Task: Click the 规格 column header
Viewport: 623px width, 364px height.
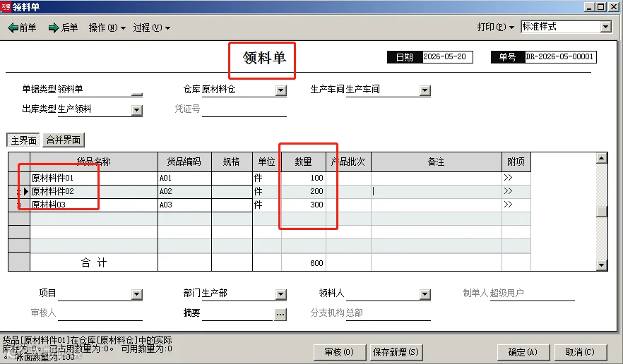Action: coord(232,162)
